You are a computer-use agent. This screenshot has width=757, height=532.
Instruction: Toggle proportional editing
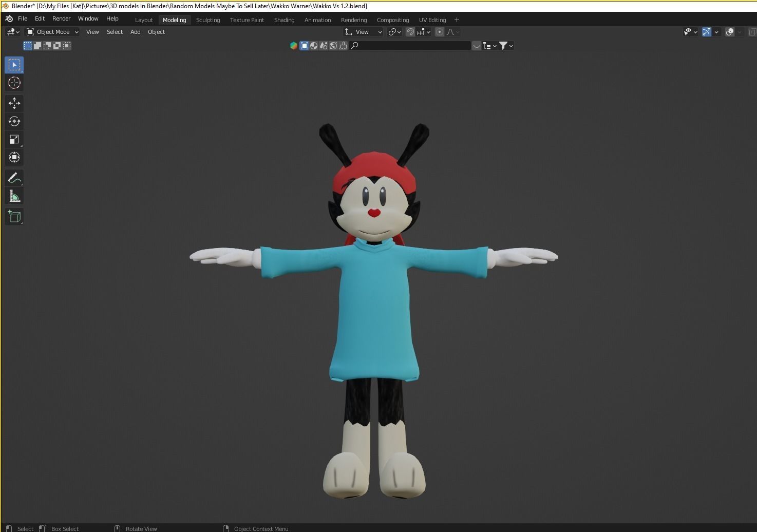click(440, 32)
